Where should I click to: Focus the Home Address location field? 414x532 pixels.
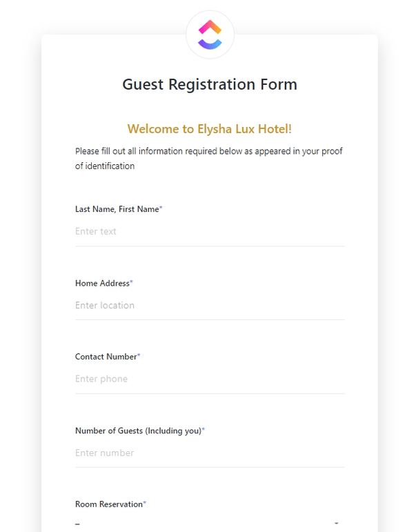pos(210,306)
